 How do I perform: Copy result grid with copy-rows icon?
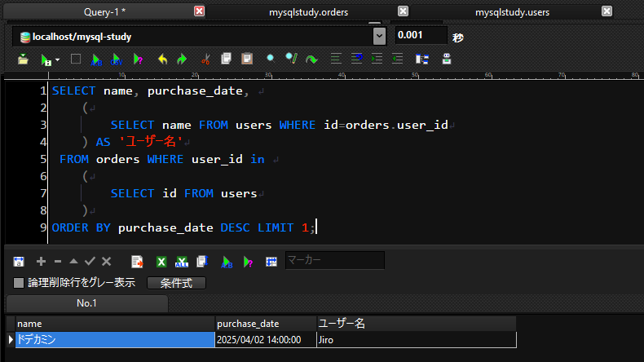202,262
